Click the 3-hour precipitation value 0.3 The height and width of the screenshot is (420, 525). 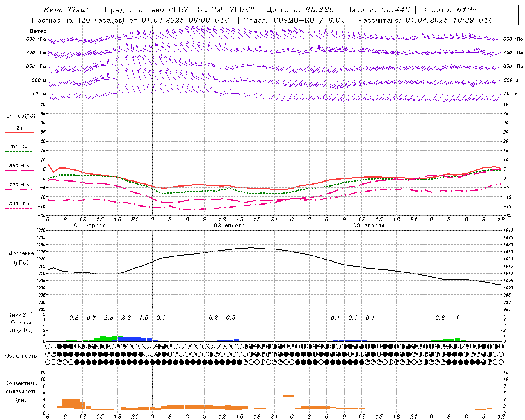click(74, 318)
